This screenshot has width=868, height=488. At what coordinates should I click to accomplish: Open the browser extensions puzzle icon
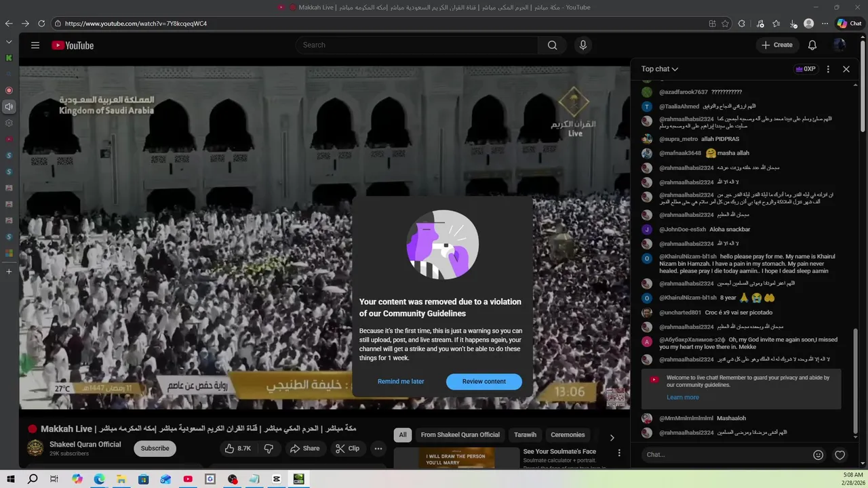pyautogui.click(x=741, y=23)
